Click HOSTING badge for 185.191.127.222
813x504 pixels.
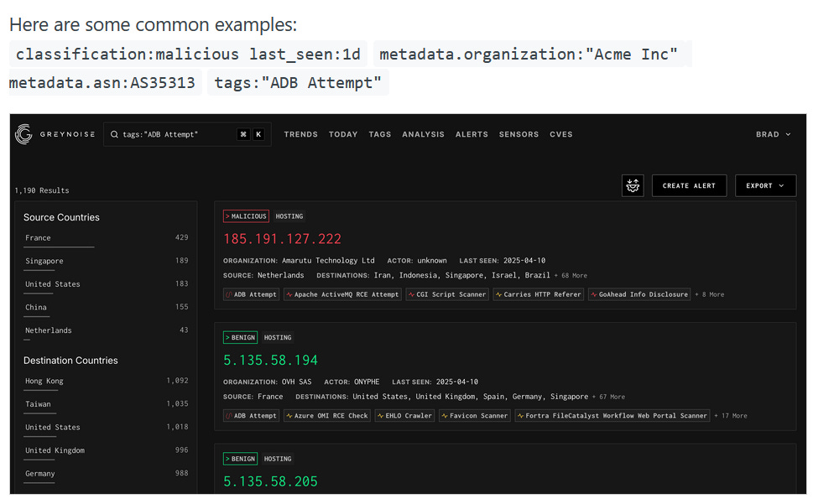289,216
